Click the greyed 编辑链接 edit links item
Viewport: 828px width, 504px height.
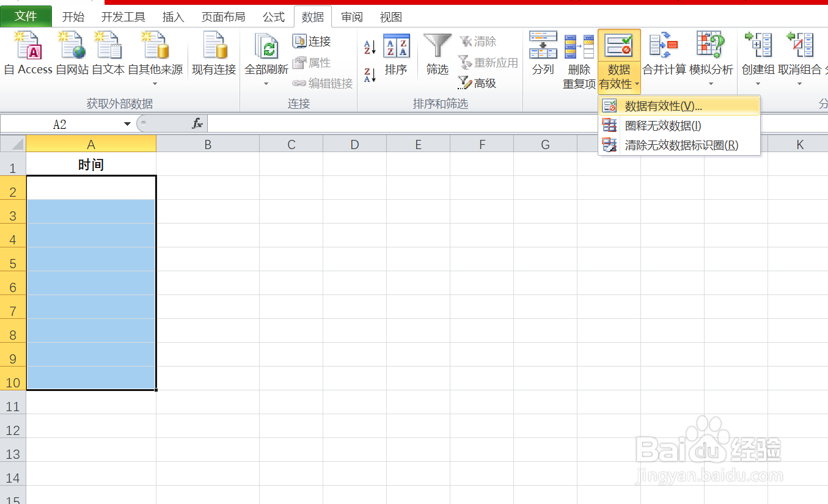pyautogui.click(x=323, y=83)
